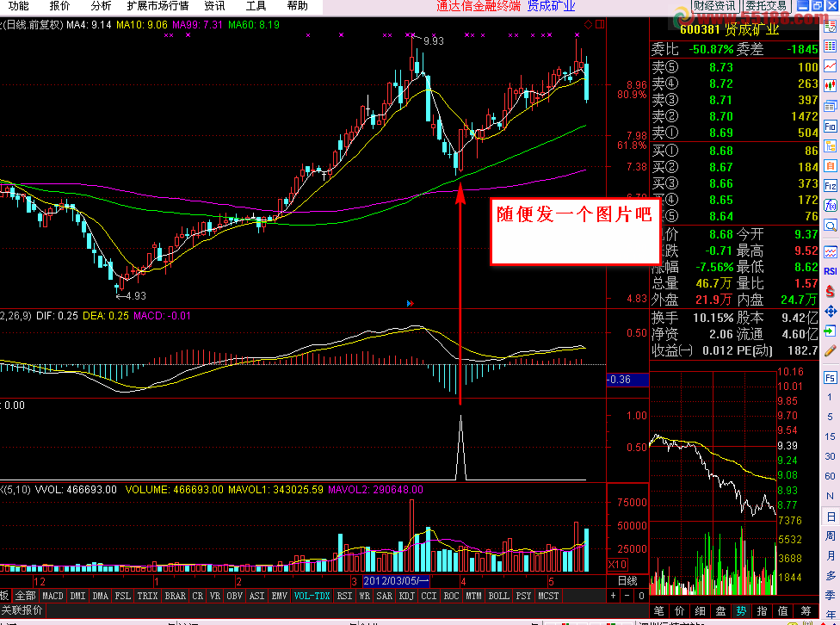Click the 委托交易 button

point(767,6)
